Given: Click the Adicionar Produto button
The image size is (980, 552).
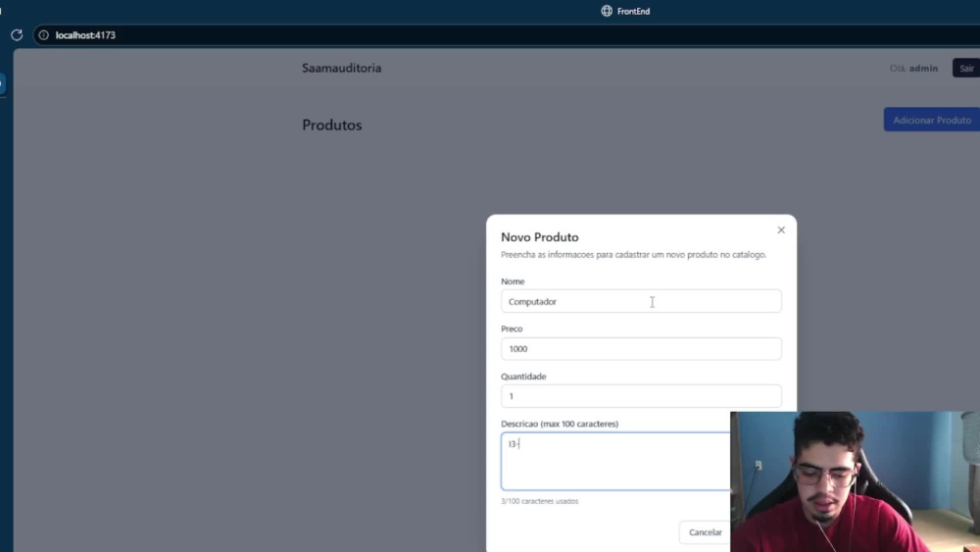Looking at the screenshot, I should click(931, 120).
